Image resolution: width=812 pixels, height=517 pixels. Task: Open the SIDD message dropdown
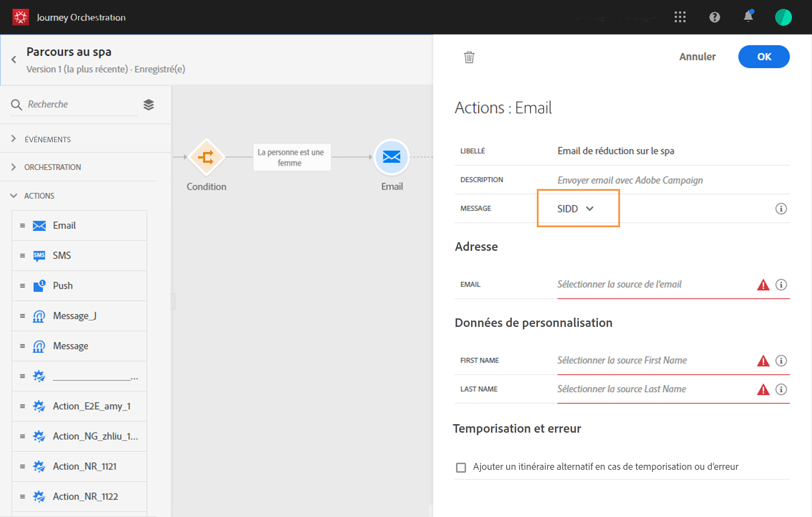575,209
